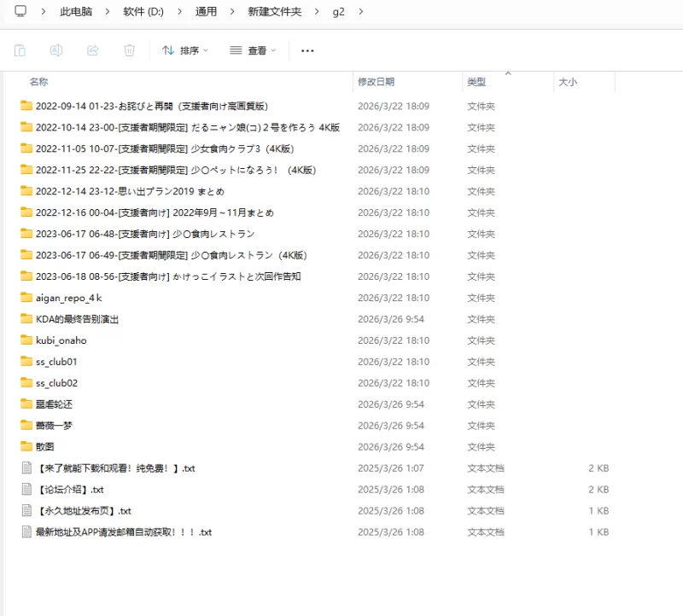Screen dimensions: 683x616
Task: Select the aigan_repo_4k folder icon
Action: pyautogui.click(x=26, y=298)
